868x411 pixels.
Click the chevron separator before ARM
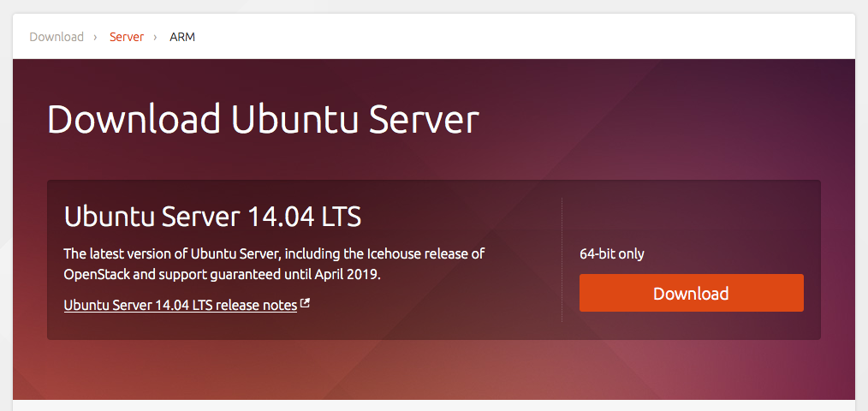pyautogui.click(x=155, y=37)
